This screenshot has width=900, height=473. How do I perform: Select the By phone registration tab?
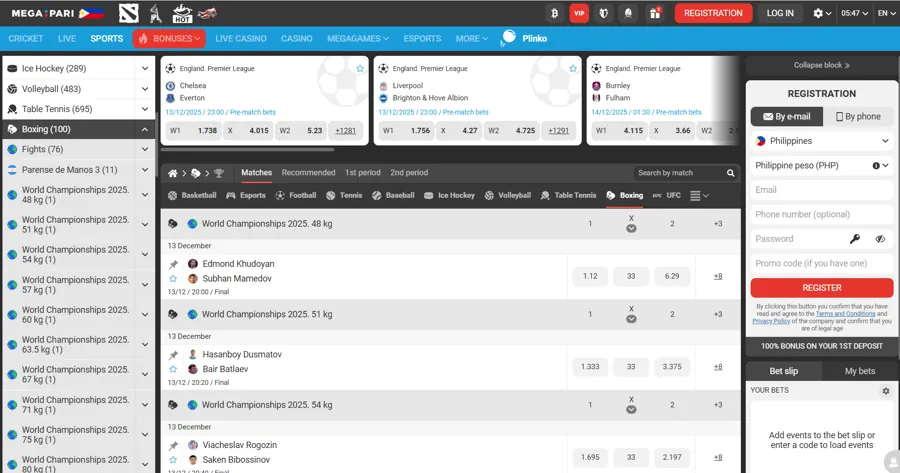pos(858,117)
